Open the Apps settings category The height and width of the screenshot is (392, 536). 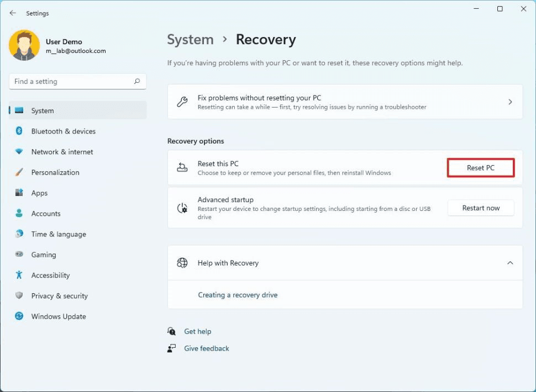click(x=39, y=193)
